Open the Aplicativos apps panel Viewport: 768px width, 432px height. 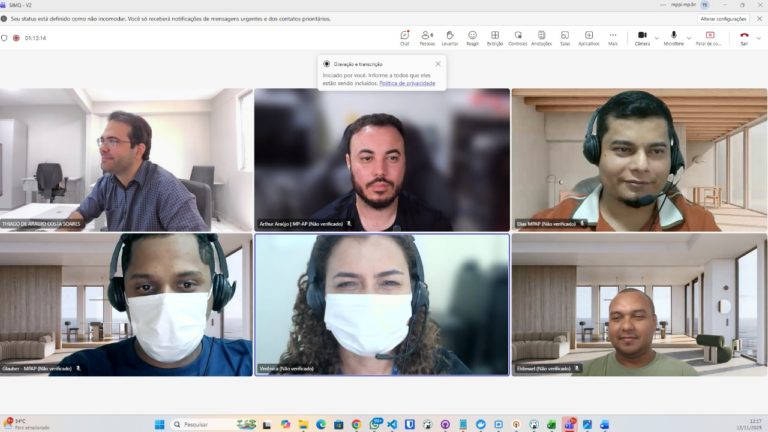tap(589, 37)
